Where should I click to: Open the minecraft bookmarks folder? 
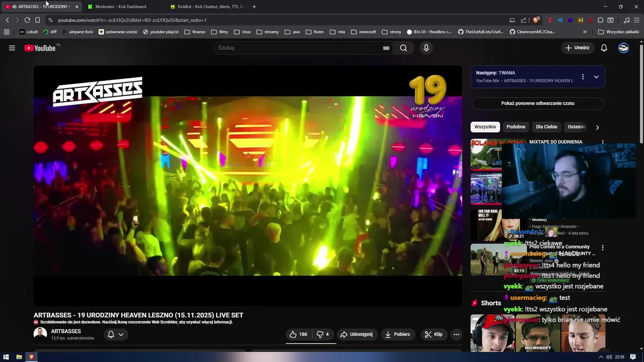click(363, 32)
